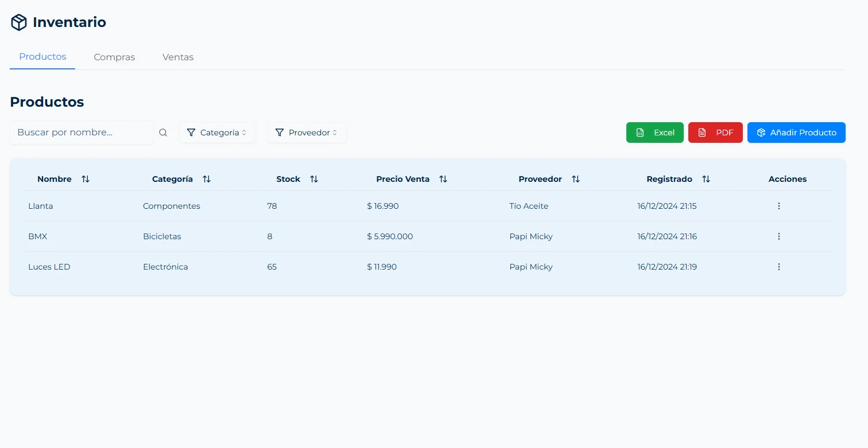Viewport: 868px width, 448px height.
Task: Sort by Stock column arrows icon
Action: [x=314, y=179]
